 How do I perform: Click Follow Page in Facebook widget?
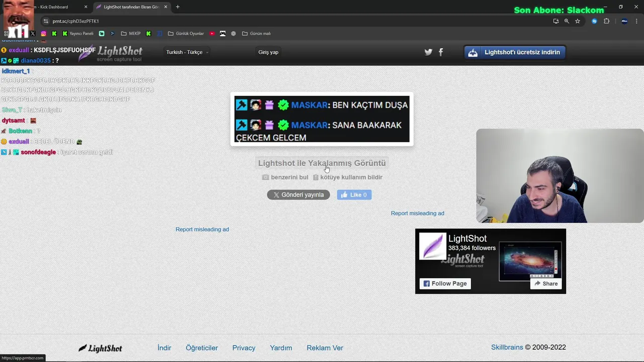click(445, 284)
